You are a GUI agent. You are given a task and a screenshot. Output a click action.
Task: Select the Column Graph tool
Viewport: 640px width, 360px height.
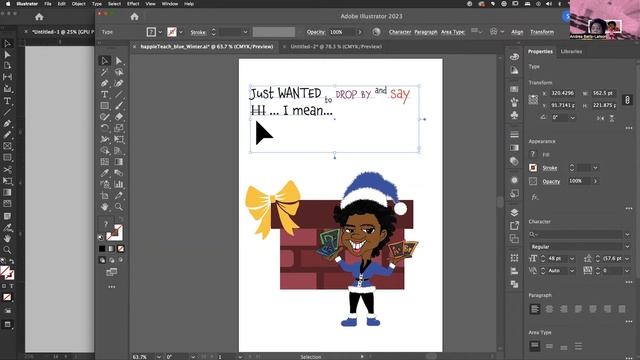119,184
